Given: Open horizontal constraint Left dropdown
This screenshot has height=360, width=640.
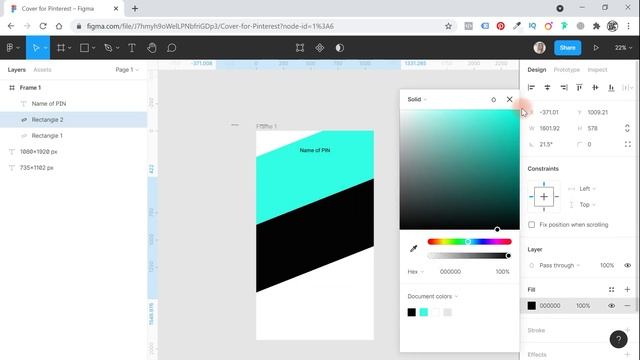Looking at the screenshot, I should click(587, 189).
